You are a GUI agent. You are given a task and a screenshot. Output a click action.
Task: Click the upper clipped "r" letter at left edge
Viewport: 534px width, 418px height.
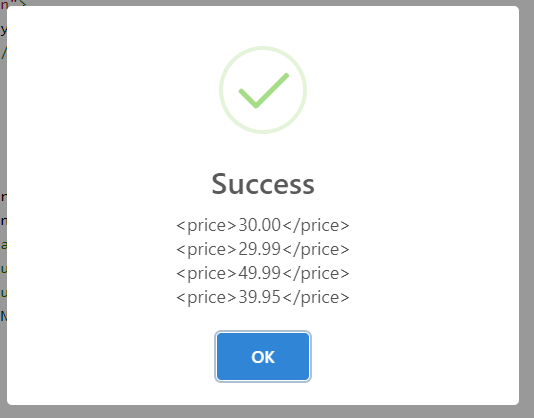coord(3,197)
